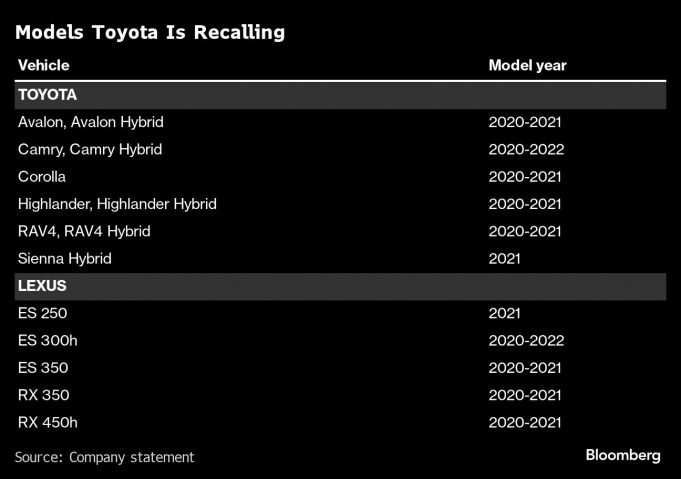Click the Highlander, Highlander Hybrid entry
This screenshot has width=681, height=479.
pyautogui.click(x=117, y=204)
